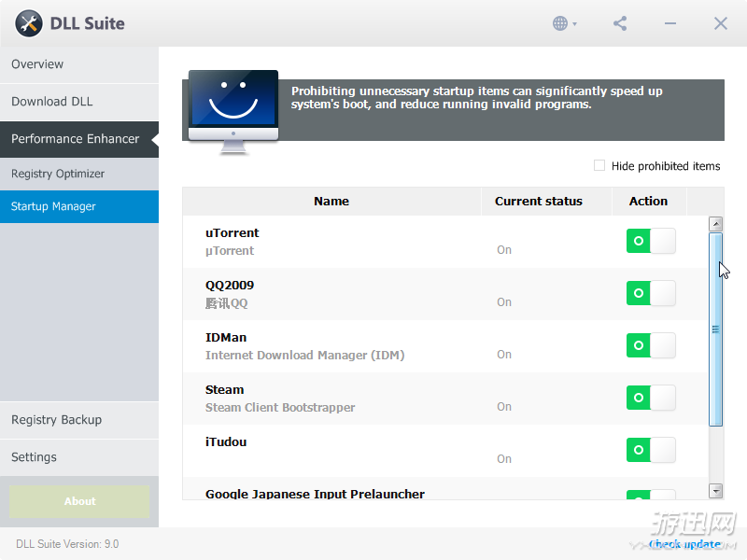
Task: Click DLL Suite Version: 9.0 text
Action: (x=67, y=544)
